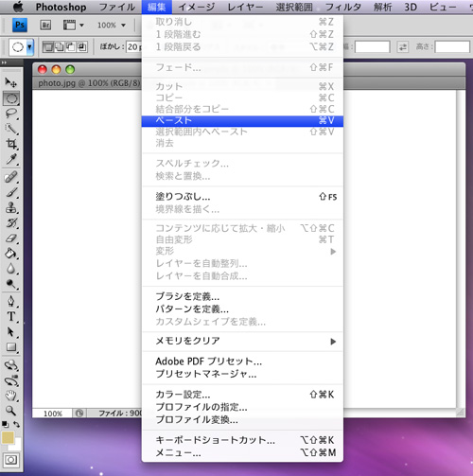Screen dimensions: 473x476
Task: Select the Rectangle shape tool
Action: click(11, 347)
